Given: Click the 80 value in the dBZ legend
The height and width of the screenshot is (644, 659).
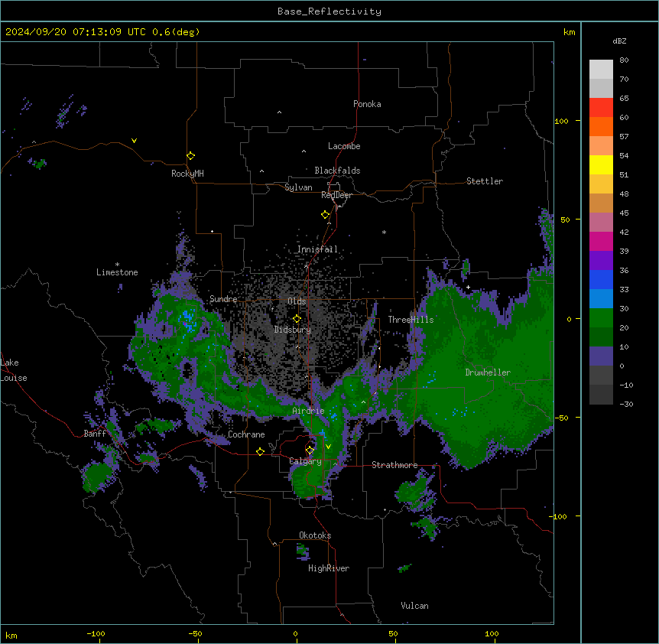Looking at the screenshot, I should pos(624,60).
